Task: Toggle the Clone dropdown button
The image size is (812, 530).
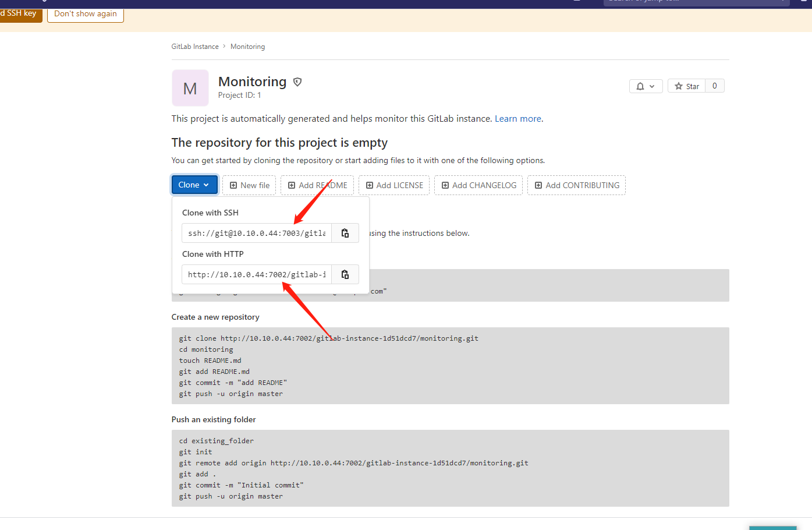Action: coord(194,185)
